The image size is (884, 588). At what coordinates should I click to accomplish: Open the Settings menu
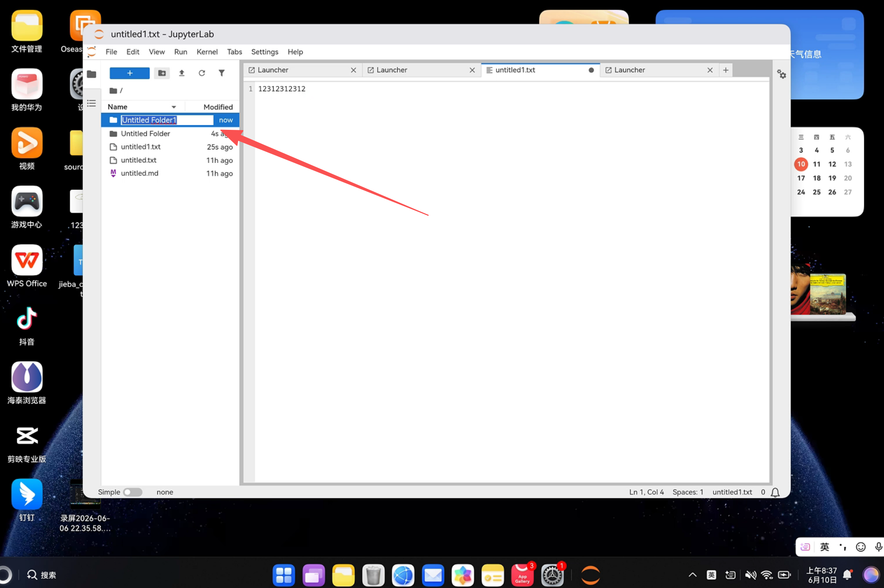point(265,52)
